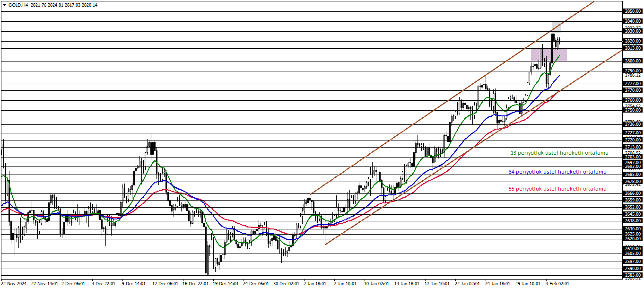Click the '22 Jan 02:01' time axis label

point(468,284)
